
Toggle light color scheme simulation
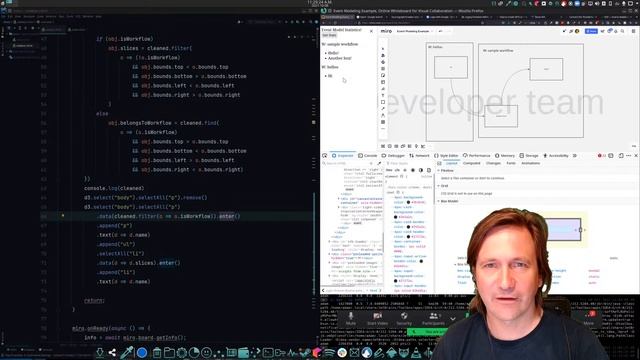point(413,170)
